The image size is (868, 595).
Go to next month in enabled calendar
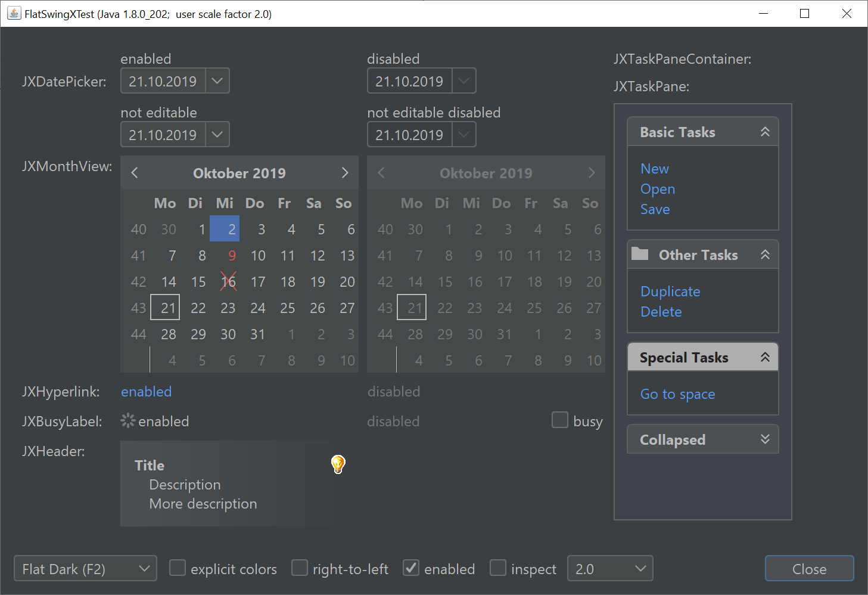344,173
